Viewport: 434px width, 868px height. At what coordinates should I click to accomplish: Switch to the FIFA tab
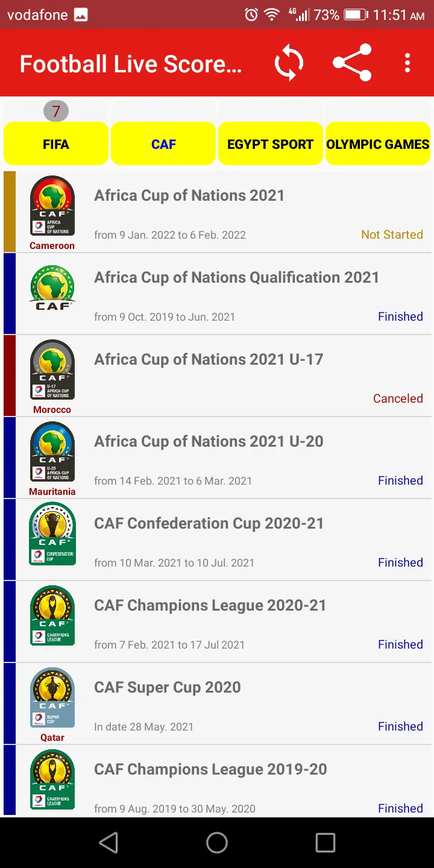coord(56,144)
